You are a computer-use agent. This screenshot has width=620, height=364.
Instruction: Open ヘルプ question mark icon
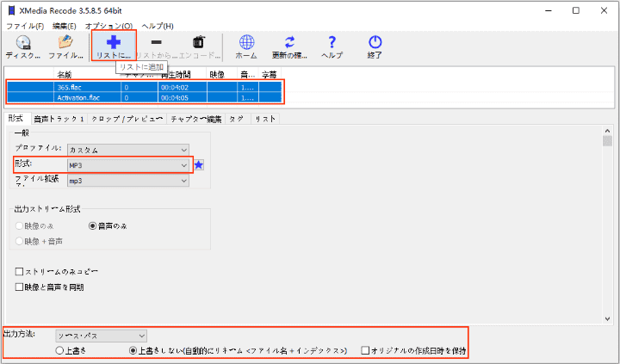tap(332, 42)
